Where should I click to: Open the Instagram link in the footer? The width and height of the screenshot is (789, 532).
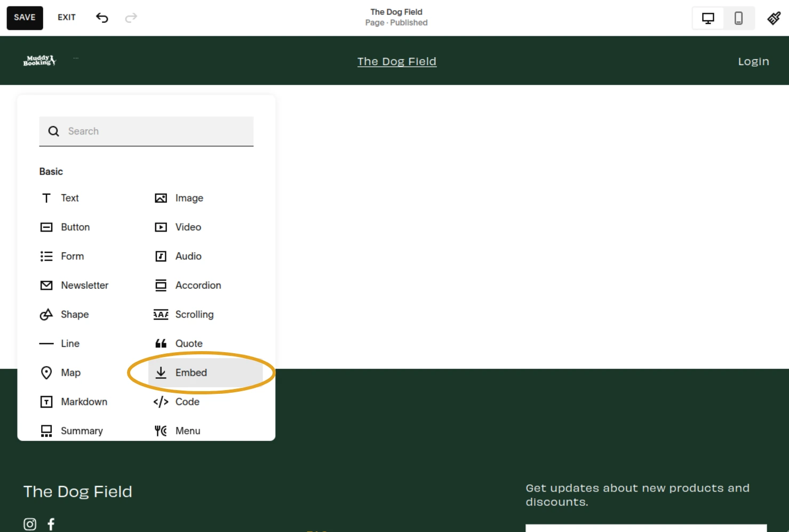[x=29, y=524]
